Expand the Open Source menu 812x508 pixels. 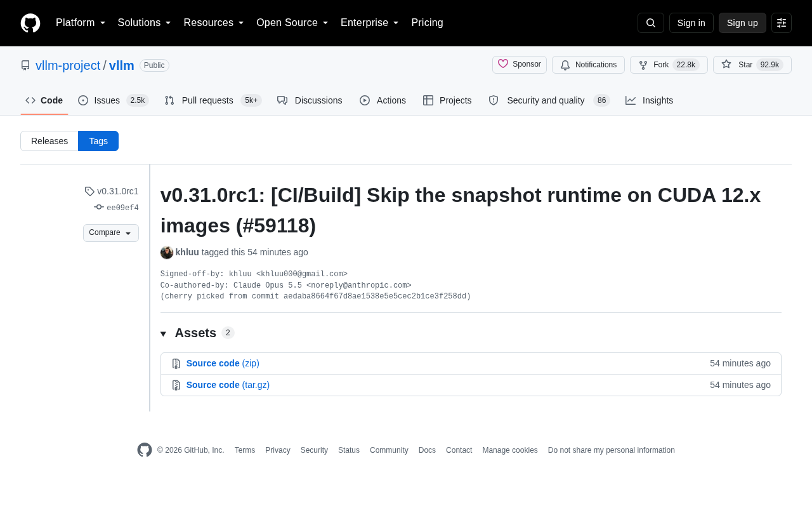pyautogui.click(x=292, y=23)
